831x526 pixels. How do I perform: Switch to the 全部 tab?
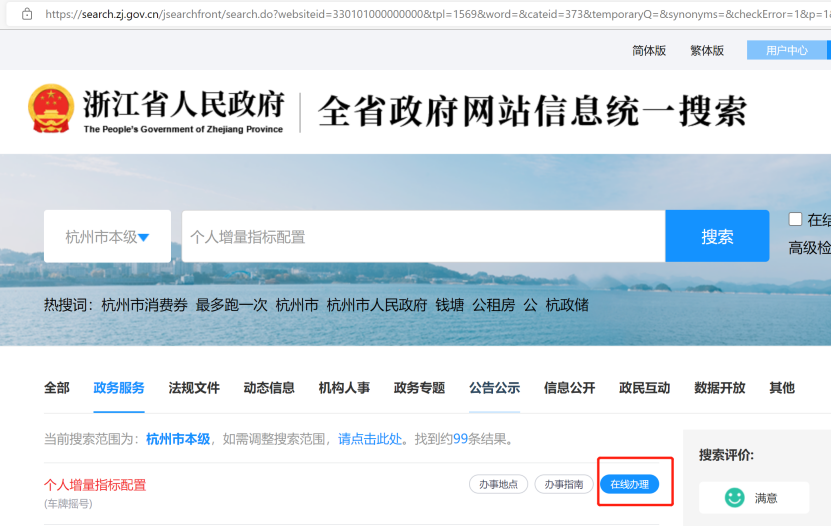tap(57, 388)
